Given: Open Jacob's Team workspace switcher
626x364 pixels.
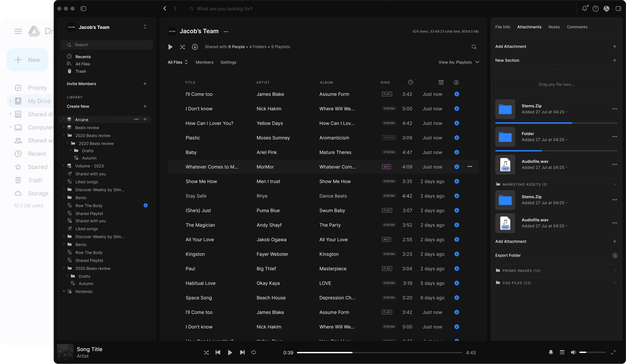Looking at the screenshot, I should (x=145, y=27).
